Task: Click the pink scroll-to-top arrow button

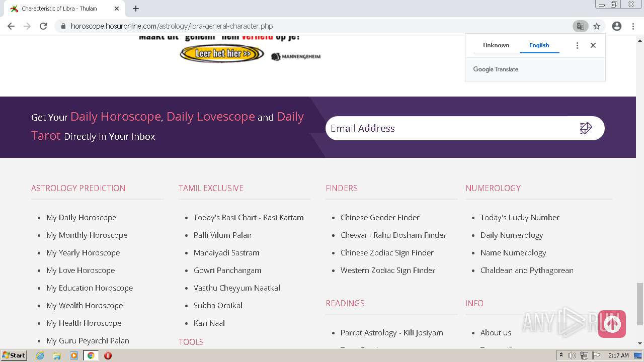Action: (x=612, y=324)
